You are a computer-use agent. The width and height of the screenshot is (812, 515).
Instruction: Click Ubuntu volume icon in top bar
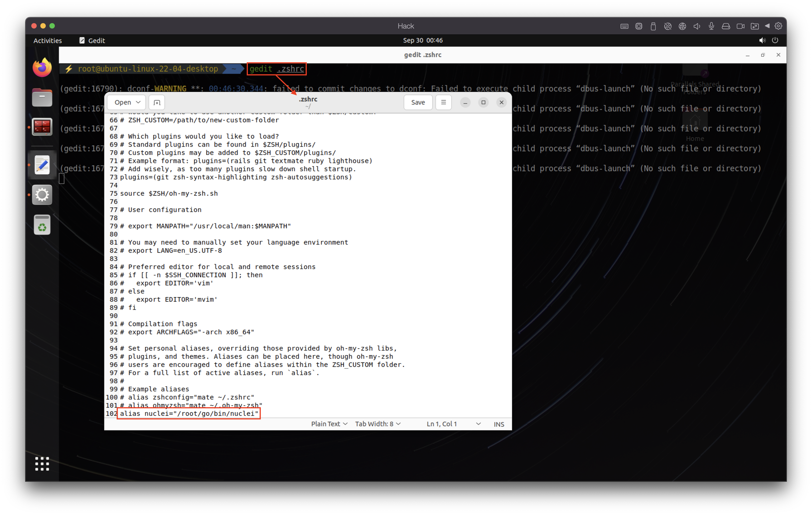(762, 41)
